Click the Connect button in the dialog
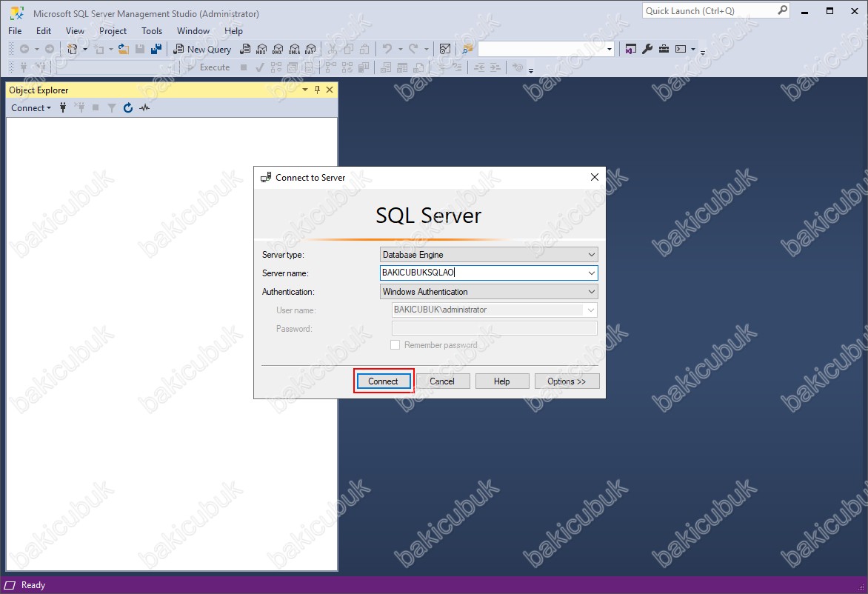 click(x=383, y=381)
